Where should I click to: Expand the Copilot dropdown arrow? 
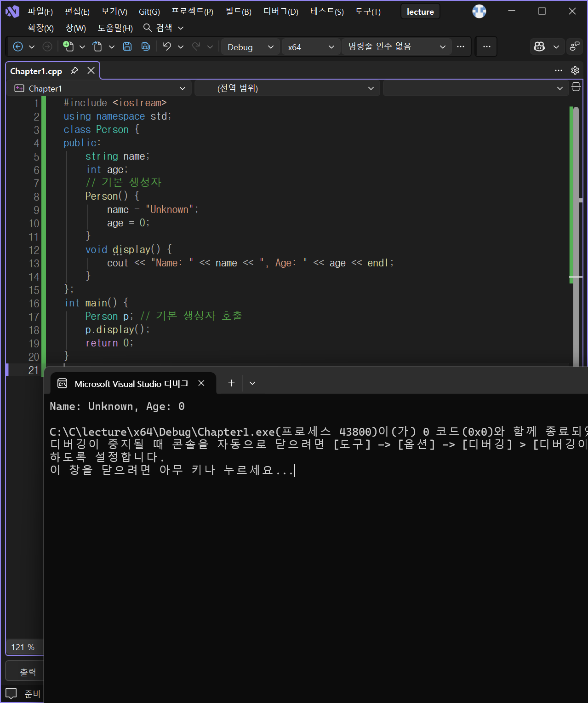tap(556, 47)
